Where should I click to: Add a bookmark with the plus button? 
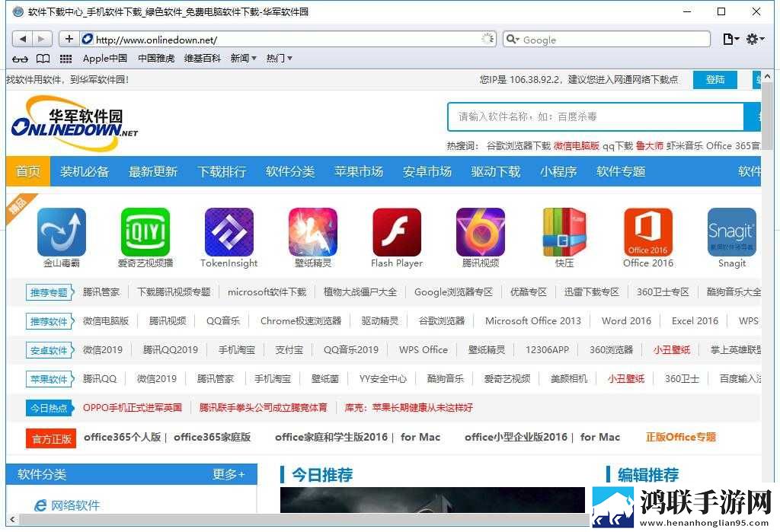(69, 39)
